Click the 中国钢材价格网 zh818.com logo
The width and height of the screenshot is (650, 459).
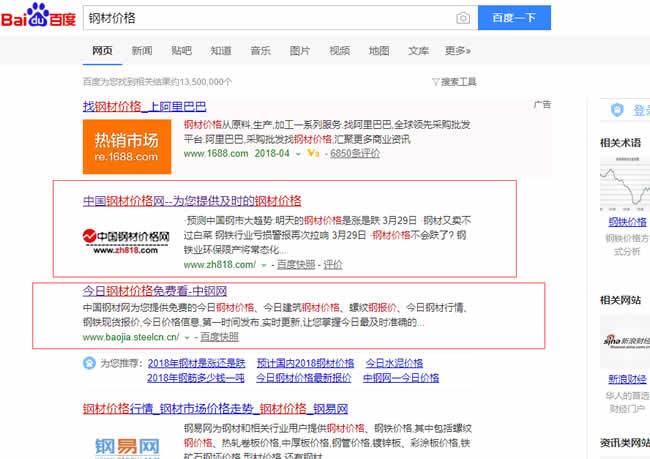[x=126, y=237]
